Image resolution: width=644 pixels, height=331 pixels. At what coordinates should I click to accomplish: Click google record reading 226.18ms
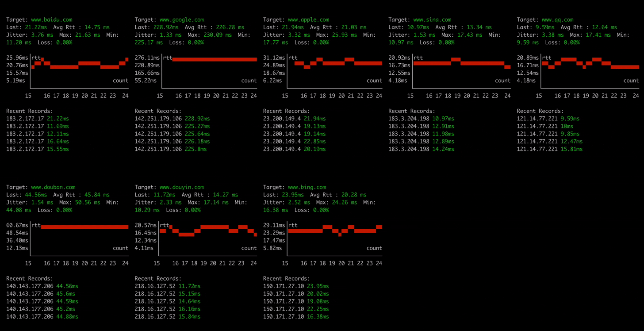(x=197, y=142)
